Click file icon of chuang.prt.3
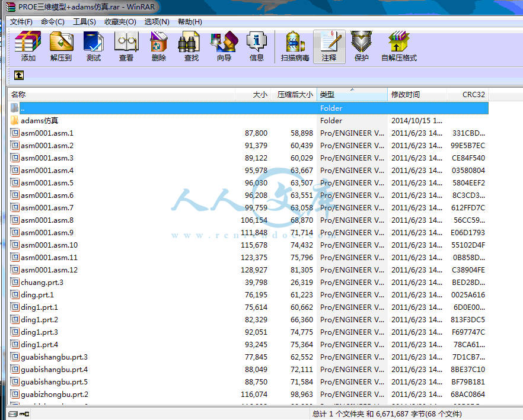 pyautogui.click(x=15, y=283)
